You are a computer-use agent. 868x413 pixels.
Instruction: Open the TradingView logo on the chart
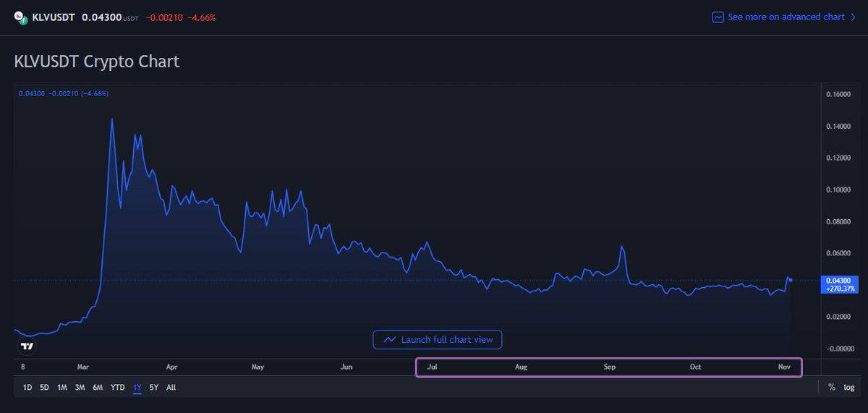[x=27, y=346]
